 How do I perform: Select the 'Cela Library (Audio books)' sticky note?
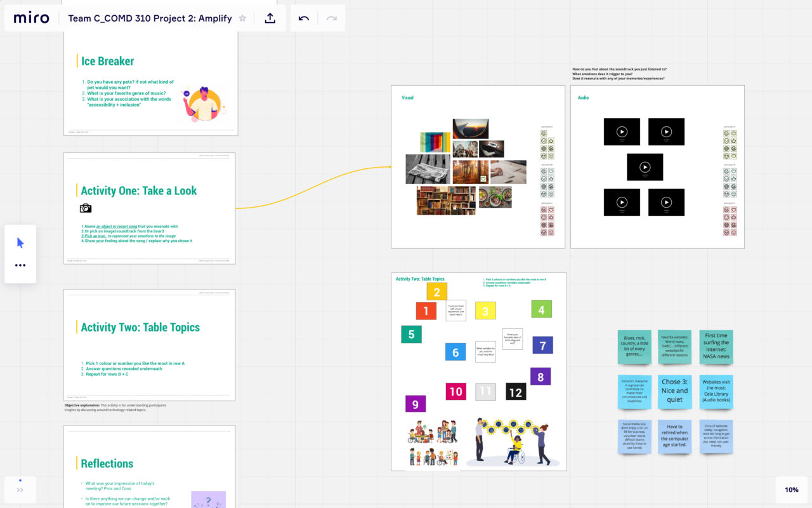(x=716, y=392)
